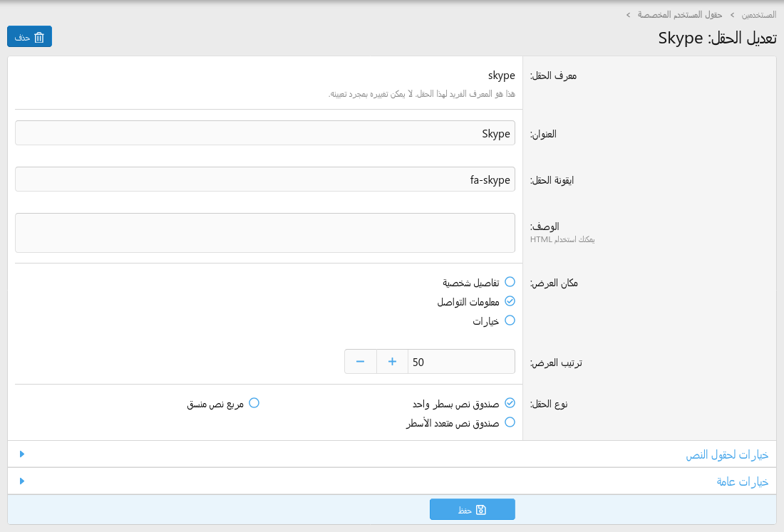Select معلومات التواصل display location

coord(510,301)
